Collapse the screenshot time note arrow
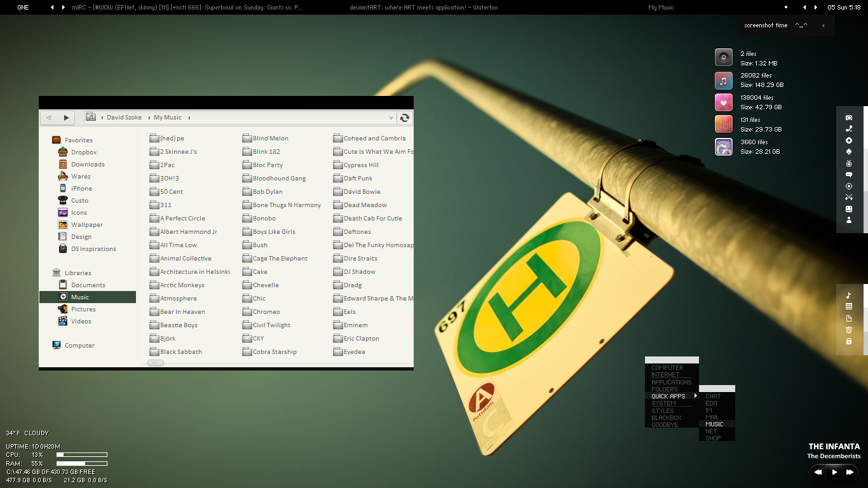 tap(823, 25)
